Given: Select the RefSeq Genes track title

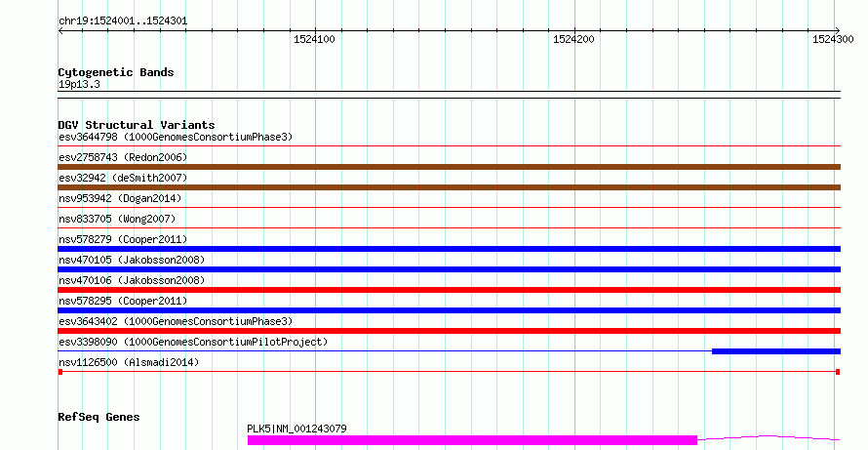Looking at the screenshot, I should click(99, 417).
